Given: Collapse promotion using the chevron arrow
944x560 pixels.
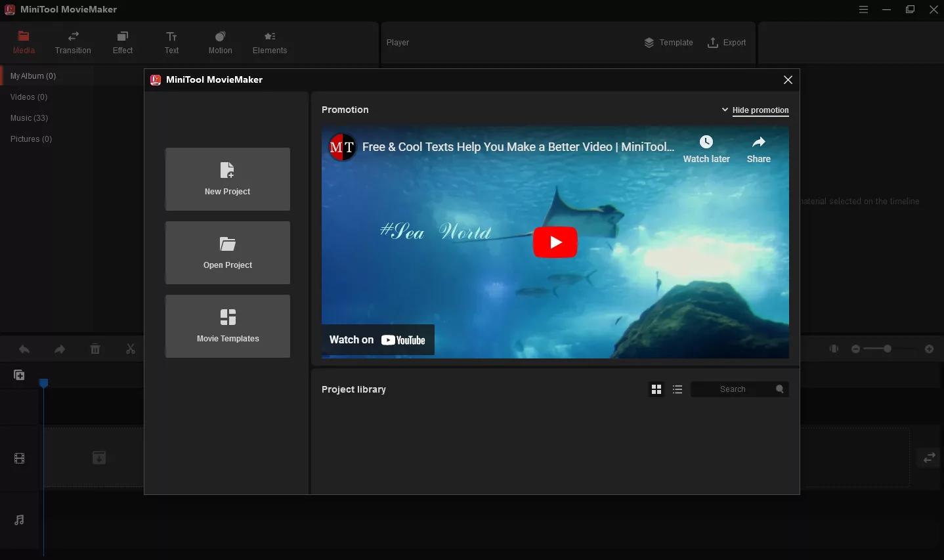Looking at the screenshot, I should coord(725,110).
